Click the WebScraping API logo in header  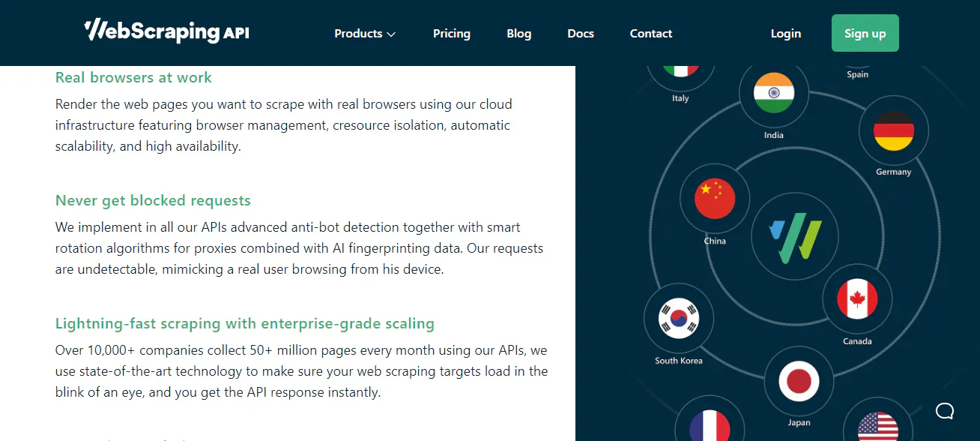tap(166, 32)
